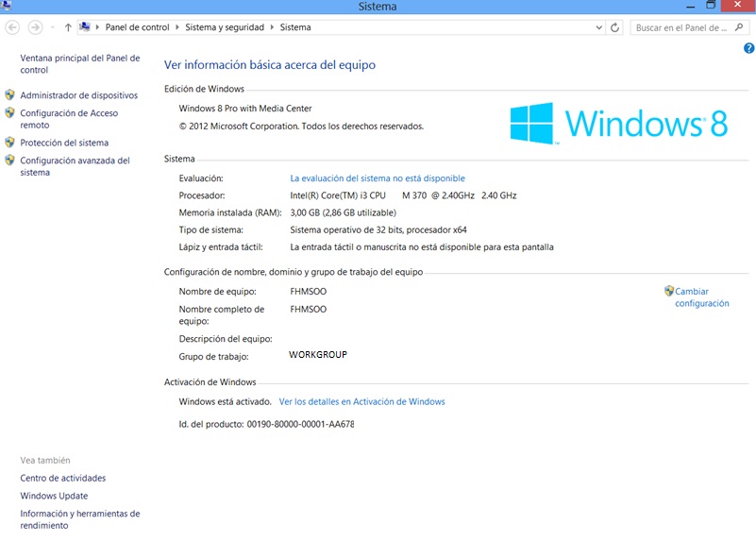Go forward with the right arrow button
This screenshot has height=558, width=756.
[35, 27]
